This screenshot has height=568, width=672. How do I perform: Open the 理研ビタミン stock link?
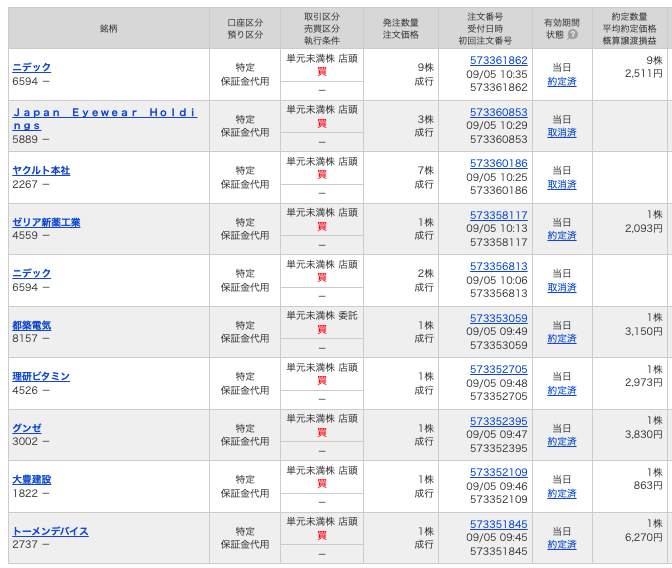pos(41,376)
